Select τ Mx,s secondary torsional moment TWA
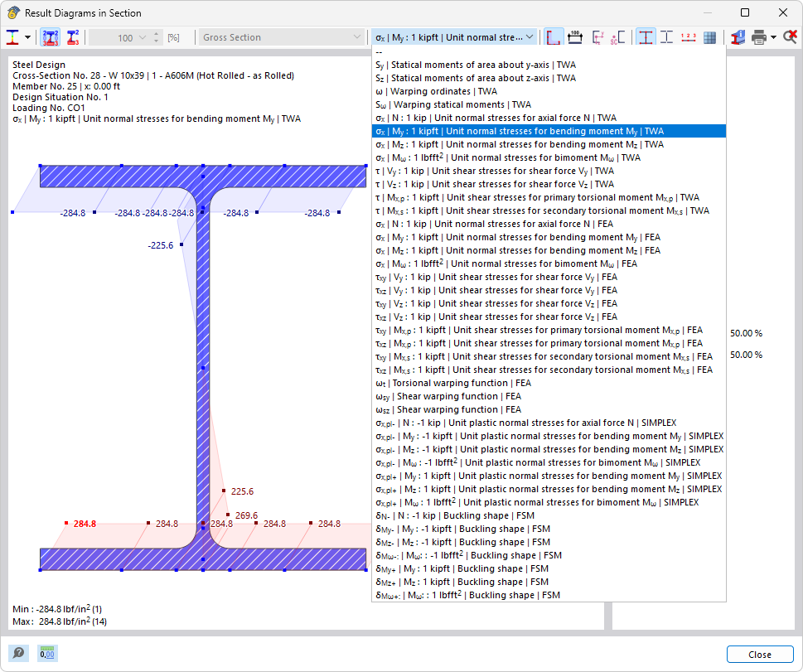 coord(549,211)
